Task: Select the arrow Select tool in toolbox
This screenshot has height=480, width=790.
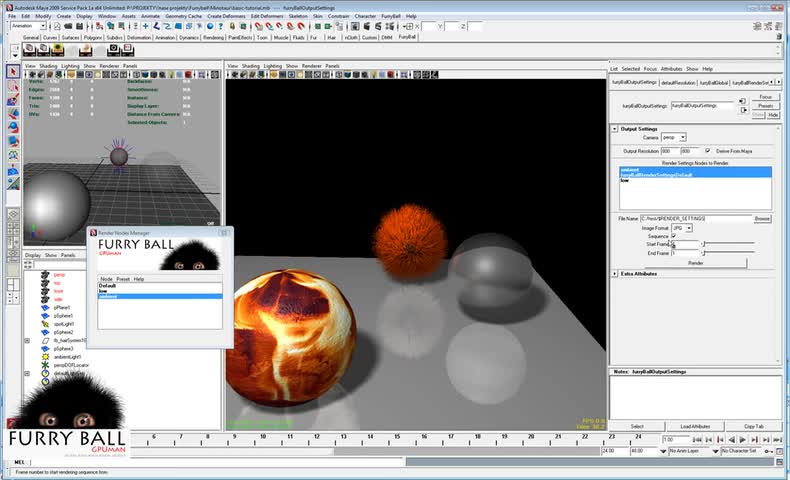Action: [x=13, y=72]
